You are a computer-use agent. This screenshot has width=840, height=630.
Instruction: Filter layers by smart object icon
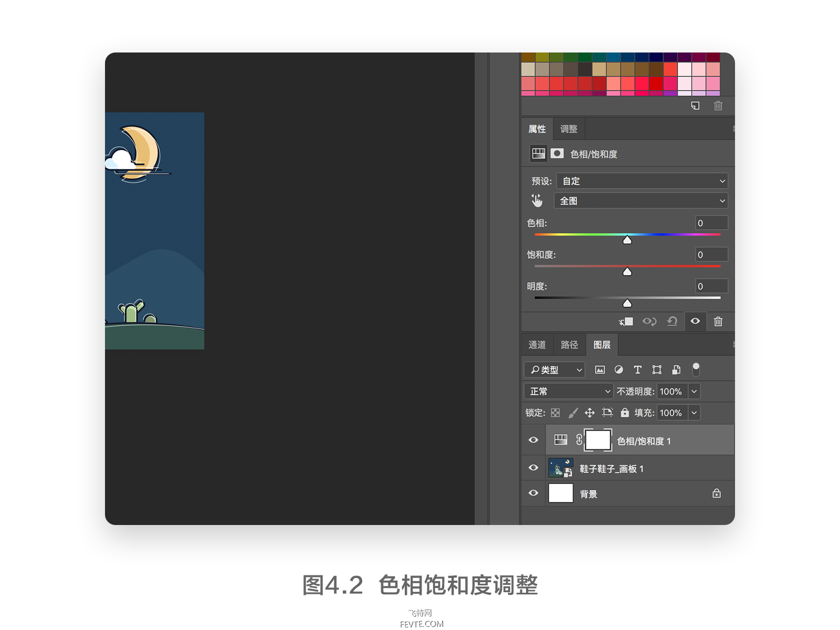point(676,370)
